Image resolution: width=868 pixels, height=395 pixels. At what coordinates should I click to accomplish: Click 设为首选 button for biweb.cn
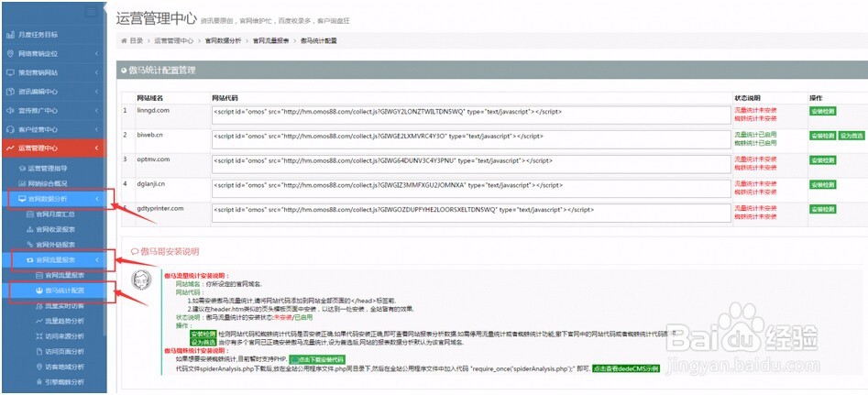click(x=852, y=136)
